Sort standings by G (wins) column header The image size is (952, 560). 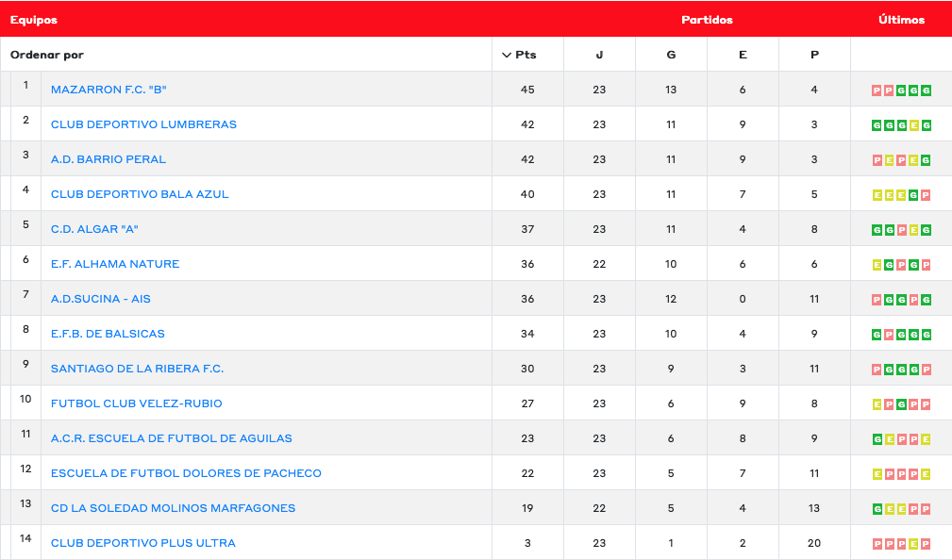click(671, 55)
